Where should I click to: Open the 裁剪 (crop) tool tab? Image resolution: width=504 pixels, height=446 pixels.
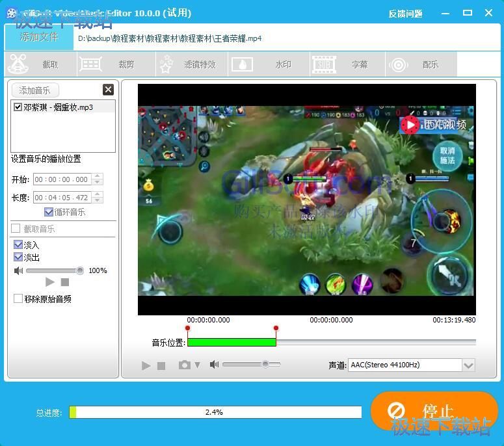click(116, 64)
